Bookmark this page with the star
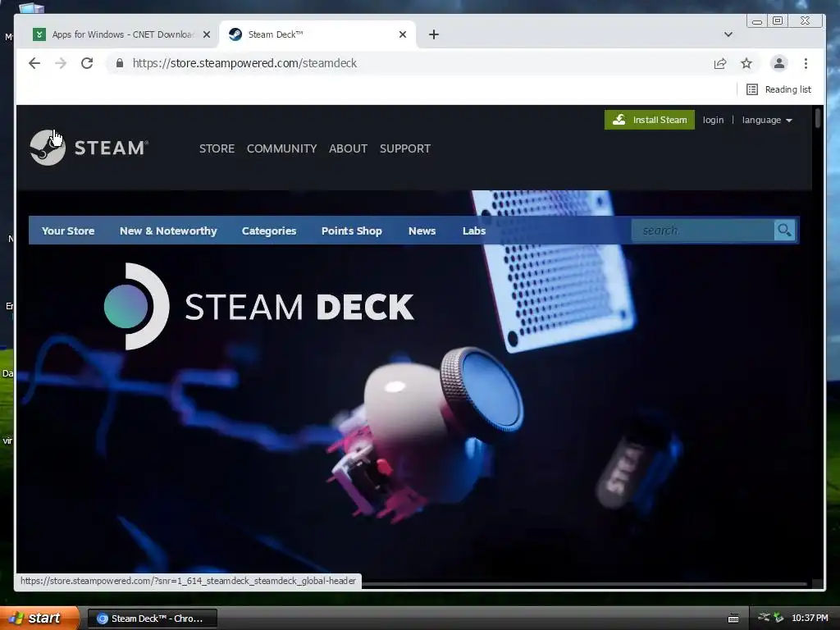Image resolution: width=840 pixels, height=630 pixels. (746, 63)
